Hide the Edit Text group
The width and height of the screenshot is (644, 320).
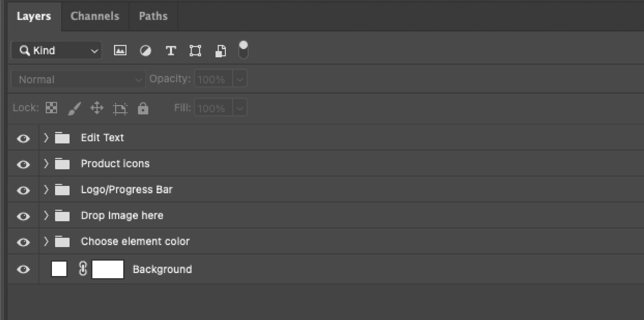(x=23, y=138)
